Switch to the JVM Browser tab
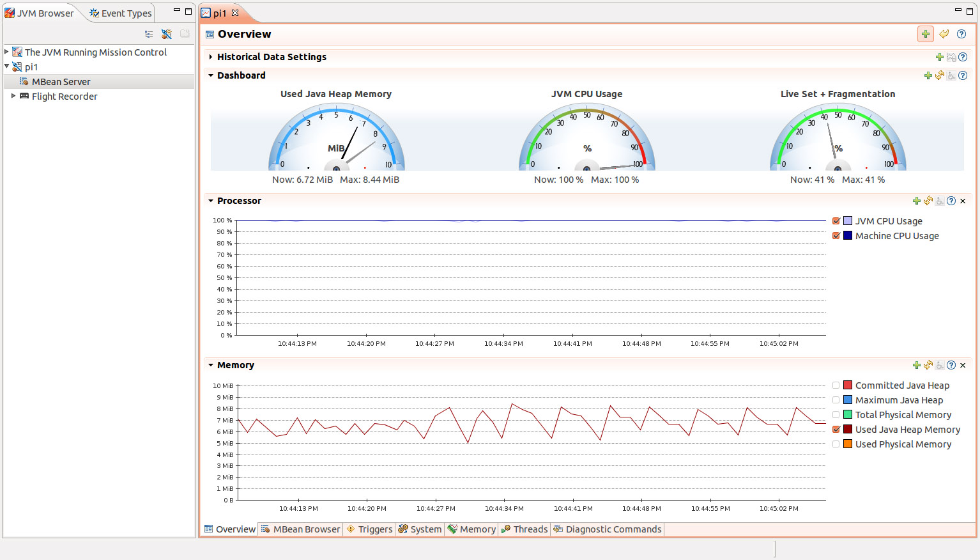This screenshot has width=980, height=560. [40, 13]
